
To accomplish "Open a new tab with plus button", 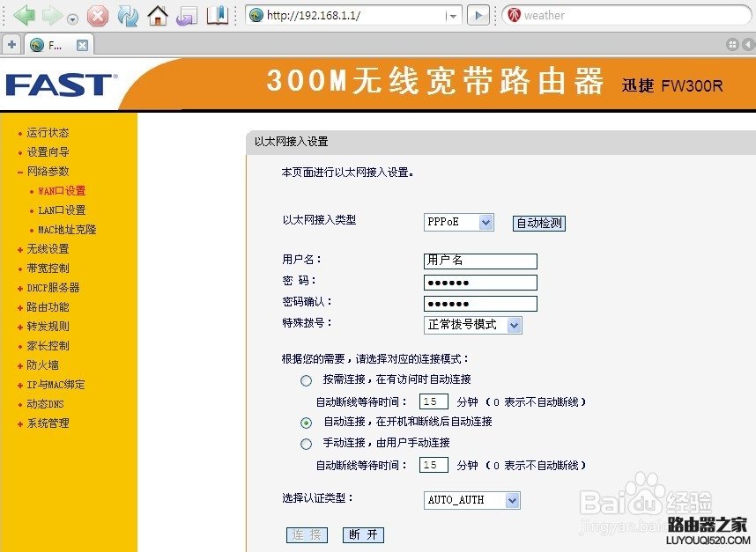I will click(x=11, y=45).
